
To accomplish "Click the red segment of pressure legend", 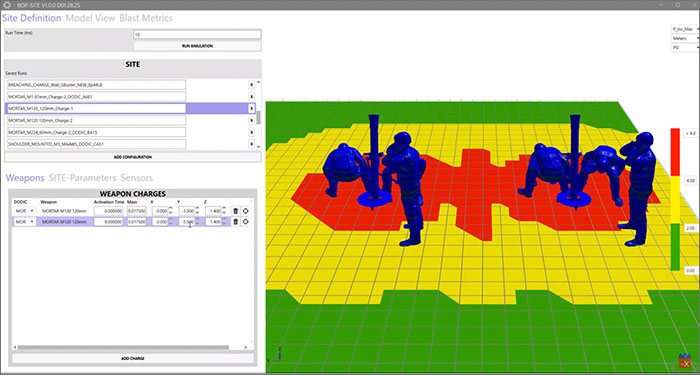I will point(675,152).
